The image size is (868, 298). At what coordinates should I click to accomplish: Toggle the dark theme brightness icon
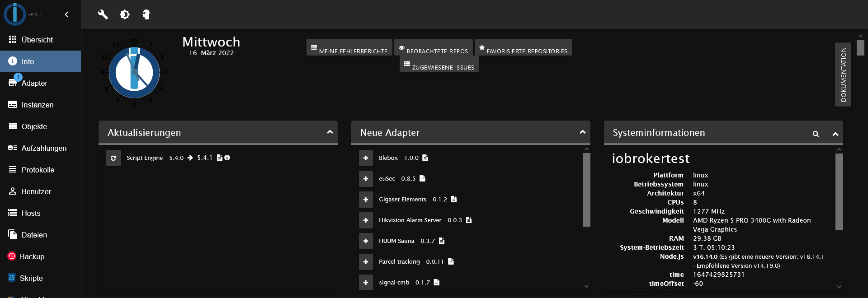124,14
